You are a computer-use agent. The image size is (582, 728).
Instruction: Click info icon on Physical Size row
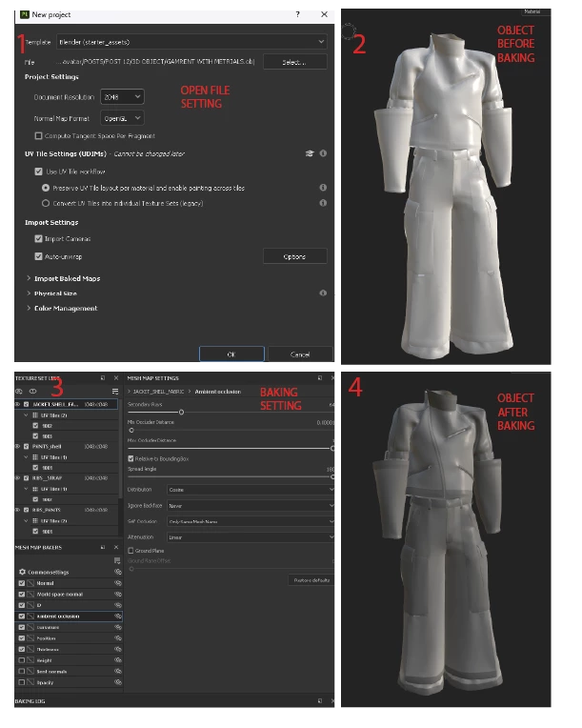pyautogui.click(x=323, y=293)
